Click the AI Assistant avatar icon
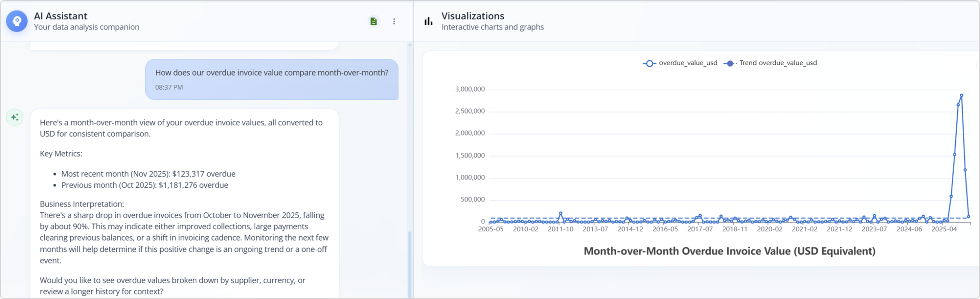 coord(17,21)
